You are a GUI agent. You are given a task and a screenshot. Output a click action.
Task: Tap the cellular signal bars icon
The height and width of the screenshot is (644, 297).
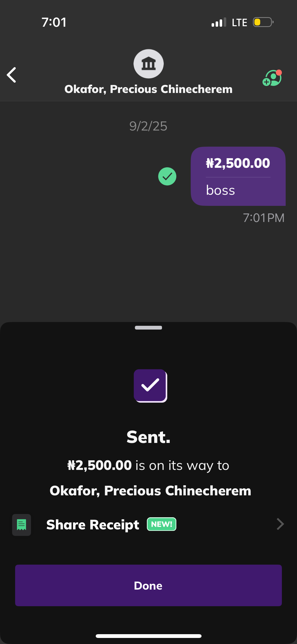[x=219, y=22]
